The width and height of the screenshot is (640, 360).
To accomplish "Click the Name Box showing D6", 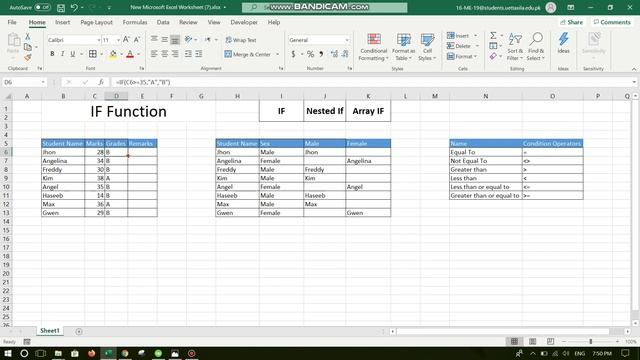I will click(24, 82).
